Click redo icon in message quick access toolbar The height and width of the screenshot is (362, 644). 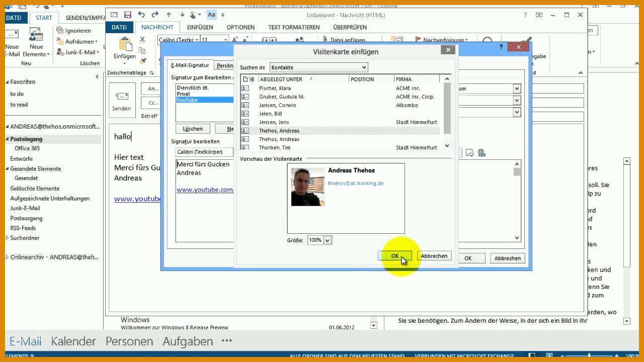coord(155,15)
